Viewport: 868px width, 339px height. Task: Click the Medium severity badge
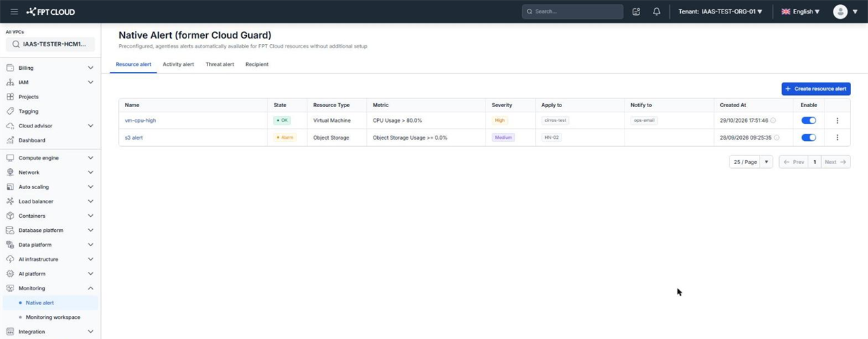[503, 138]
